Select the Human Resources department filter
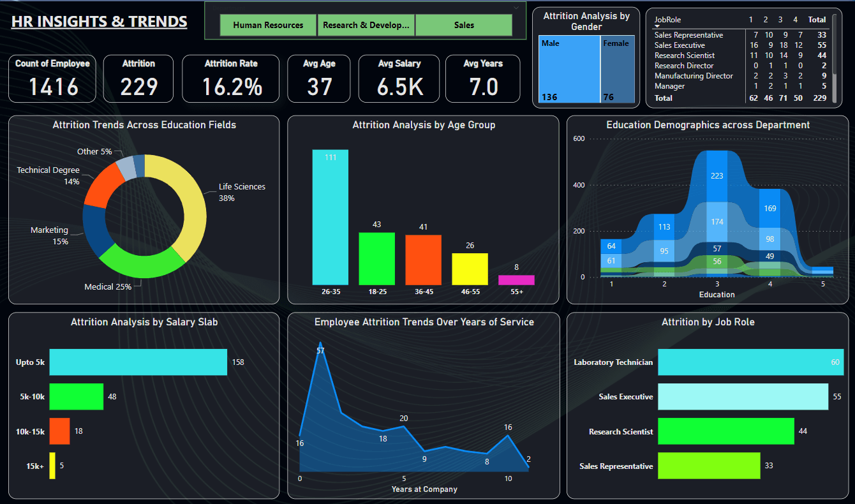This screenshot has width=855, height=504. coord(267,25)
